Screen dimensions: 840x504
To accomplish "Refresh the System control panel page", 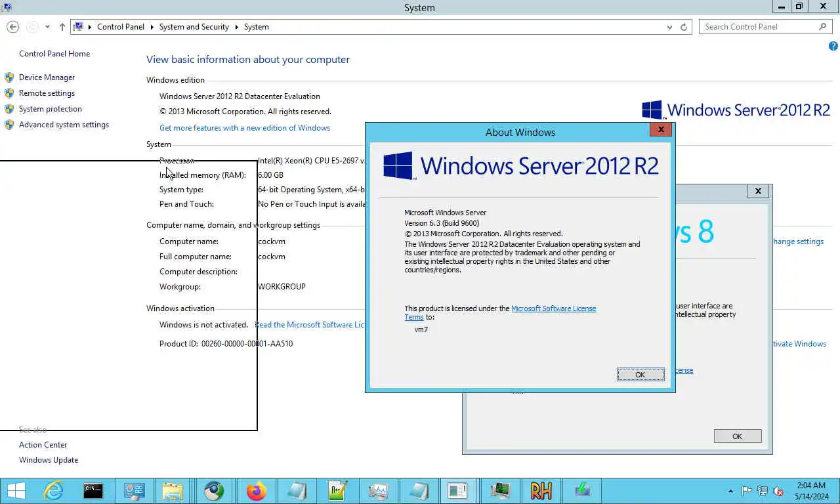I will pos(684,27).
